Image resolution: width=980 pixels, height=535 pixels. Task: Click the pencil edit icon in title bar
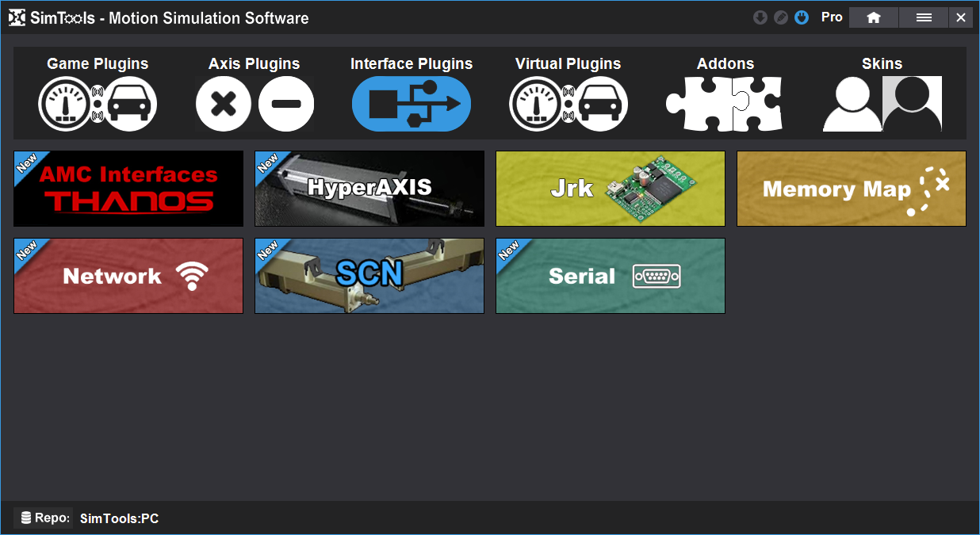click(x=780, y=17)
